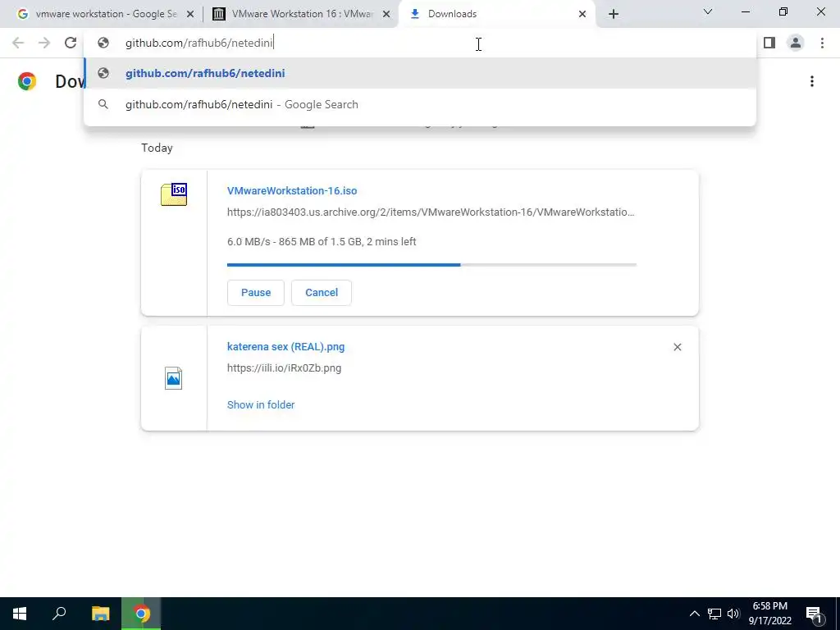Open File Explorer from the taskbar

pos(100,614)
